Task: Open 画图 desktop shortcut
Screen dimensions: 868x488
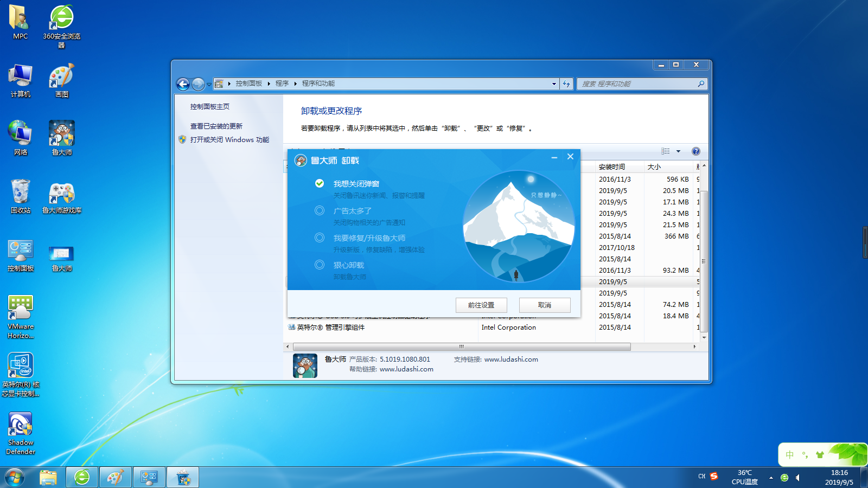Action: click(62, 80)
